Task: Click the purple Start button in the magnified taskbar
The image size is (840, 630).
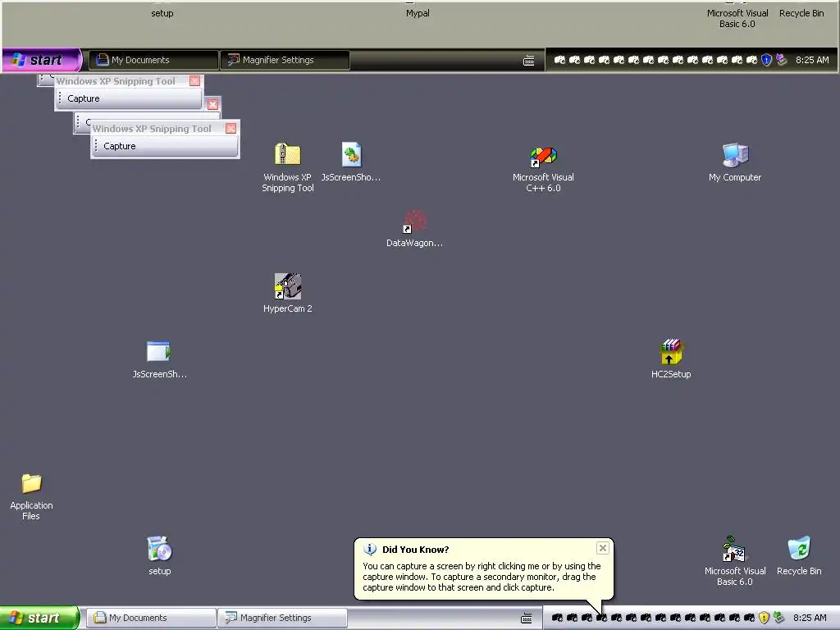Action: [x=41, y=59]
